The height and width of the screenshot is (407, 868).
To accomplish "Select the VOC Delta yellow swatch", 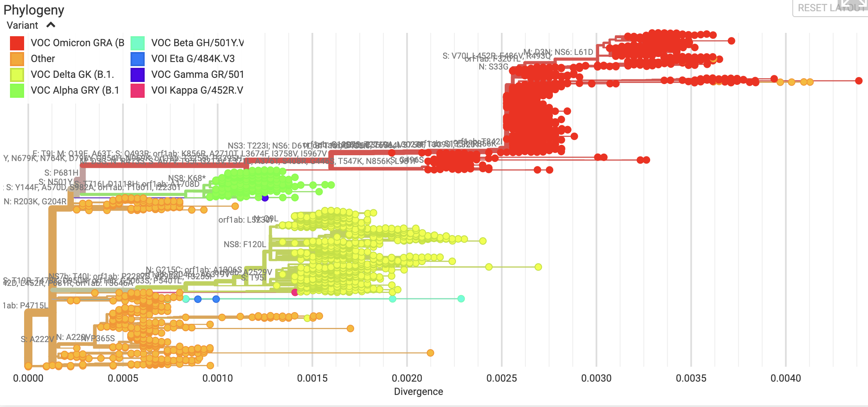I will (x=17, y=74).
